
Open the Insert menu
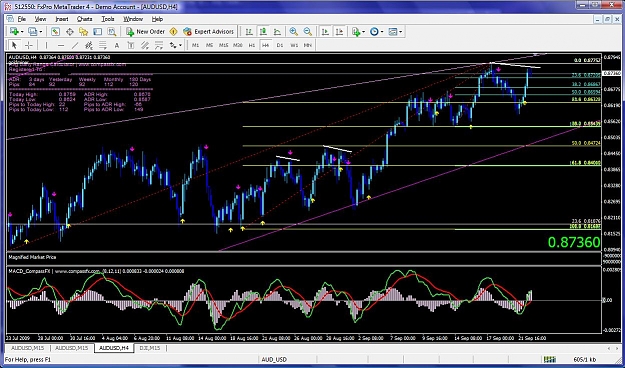(62, 19)
